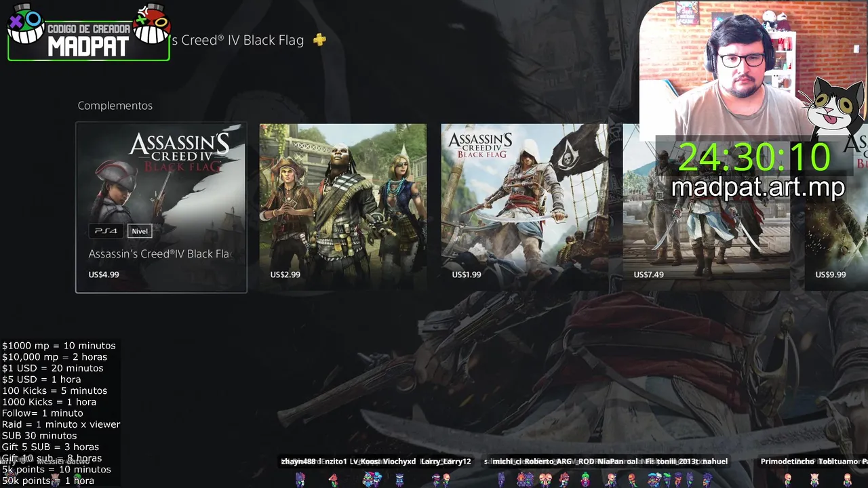Image resolution: width=868 pixels, height=488 pixels.
Task: Click the line Follow= 1 minuto
Action: (43, 413)
